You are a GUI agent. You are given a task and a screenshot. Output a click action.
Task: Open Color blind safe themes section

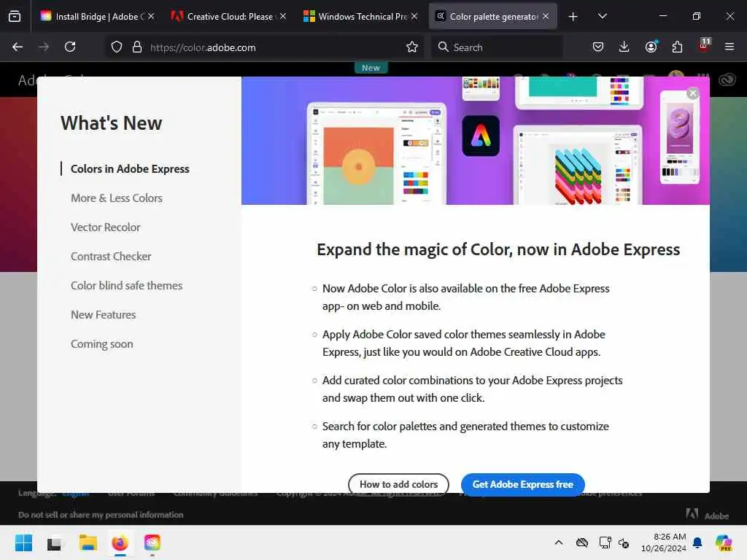[126, 286]
